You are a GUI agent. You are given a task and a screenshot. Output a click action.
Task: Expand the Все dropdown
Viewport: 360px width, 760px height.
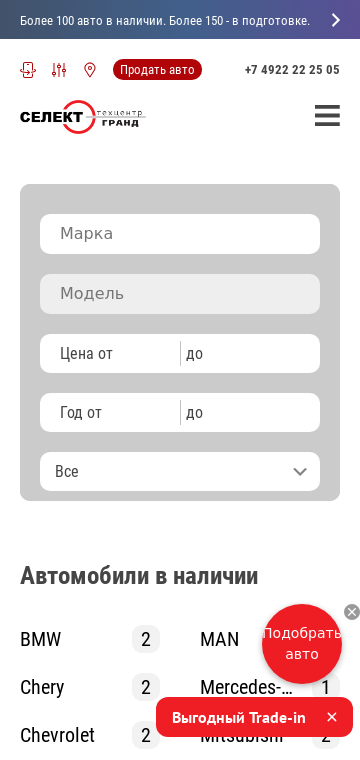(x=180, y=472)
